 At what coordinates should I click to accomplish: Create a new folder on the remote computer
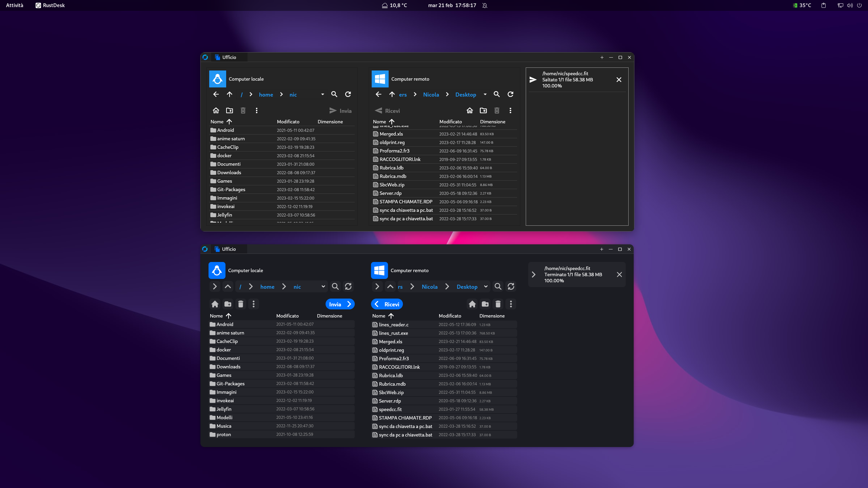coord(484,110)
